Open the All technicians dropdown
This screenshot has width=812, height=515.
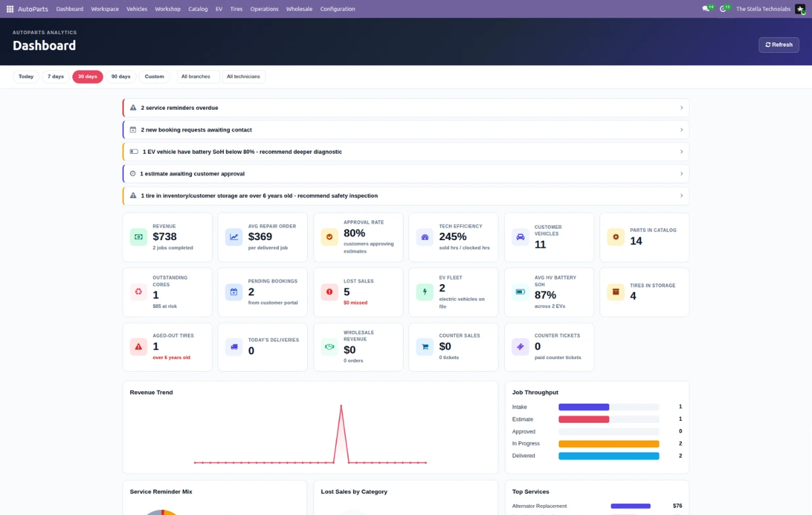(x=244, y=76)
